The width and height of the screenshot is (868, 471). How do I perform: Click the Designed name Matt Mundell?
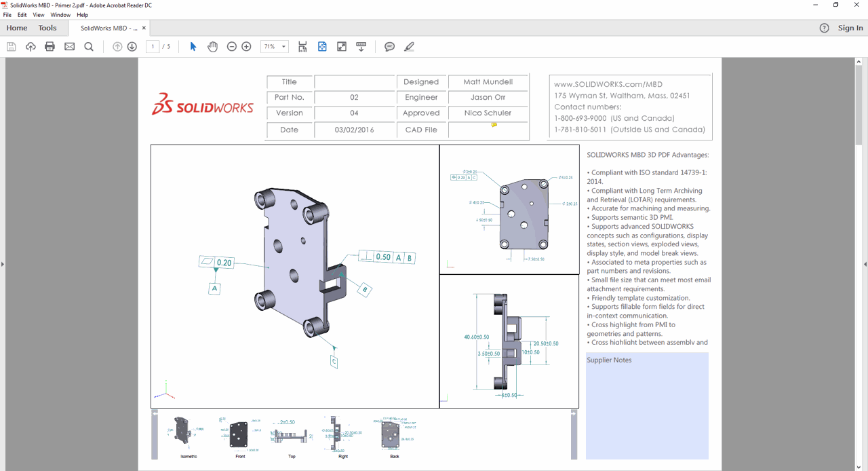488,82
